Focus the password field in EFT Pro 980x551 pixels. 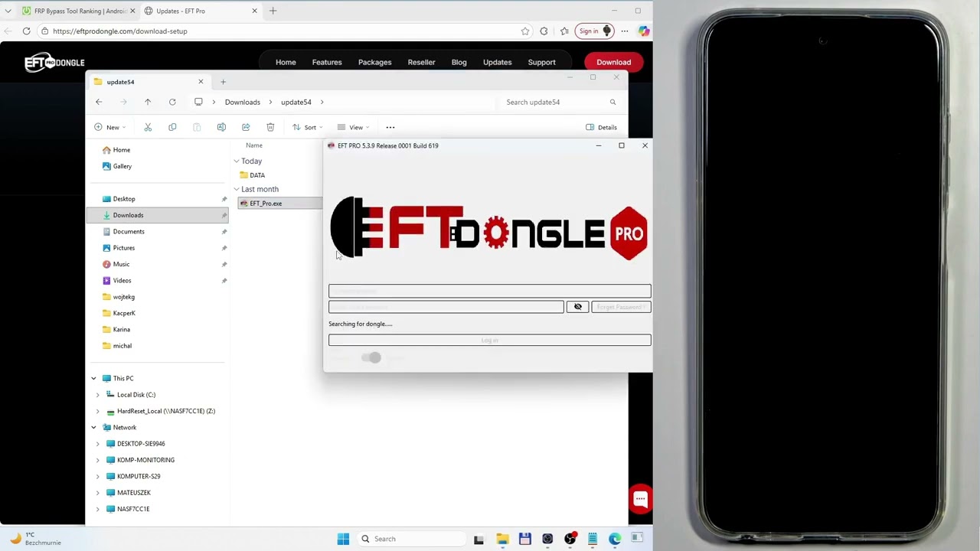pos(446,307)
